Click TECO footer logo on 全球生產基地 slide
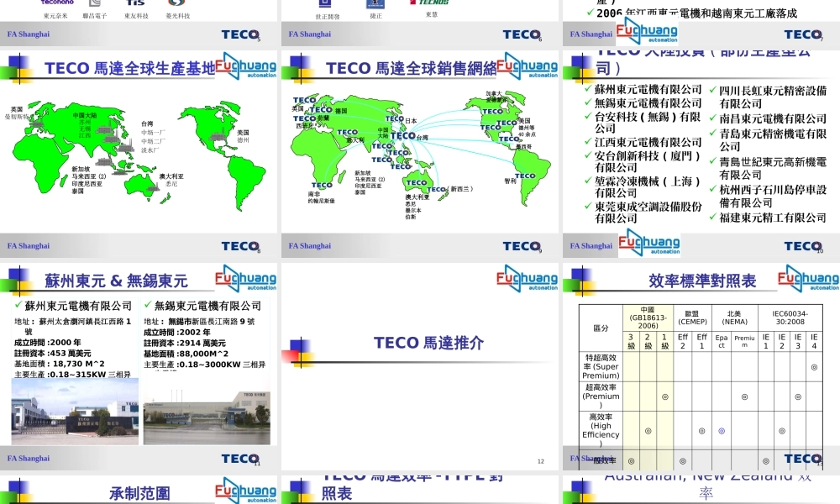 tap(240, 246)
